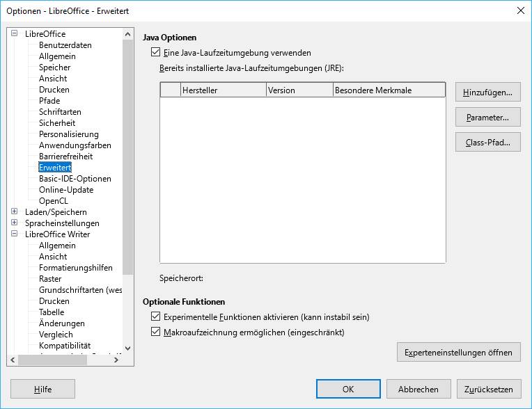Click the Hersteller column header

tap(224, 90)
